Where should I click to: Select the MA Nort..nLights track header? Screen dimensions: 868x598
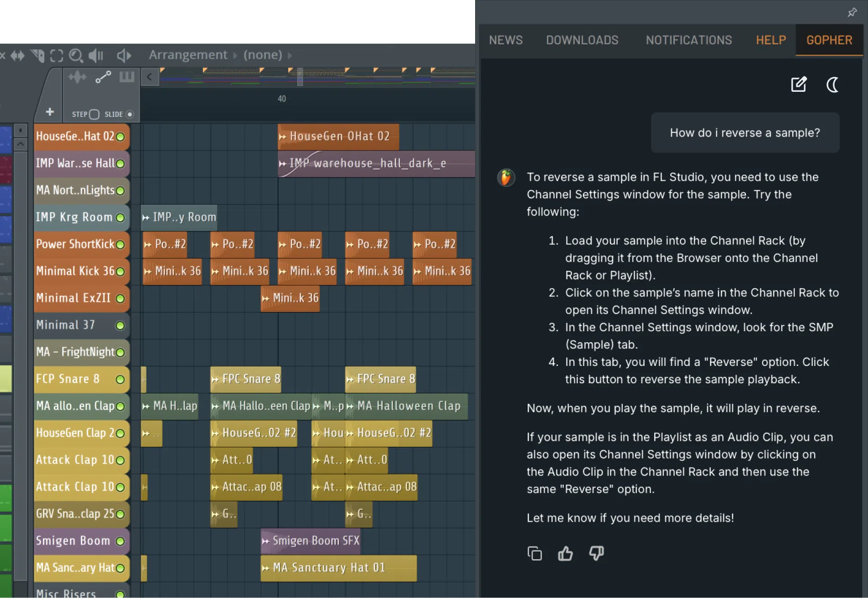pos(81,191)
